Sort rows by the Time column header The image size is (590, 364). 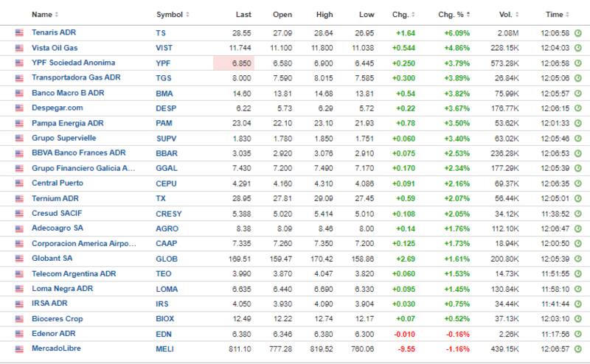pyautogui.click(x=558, y=15)
